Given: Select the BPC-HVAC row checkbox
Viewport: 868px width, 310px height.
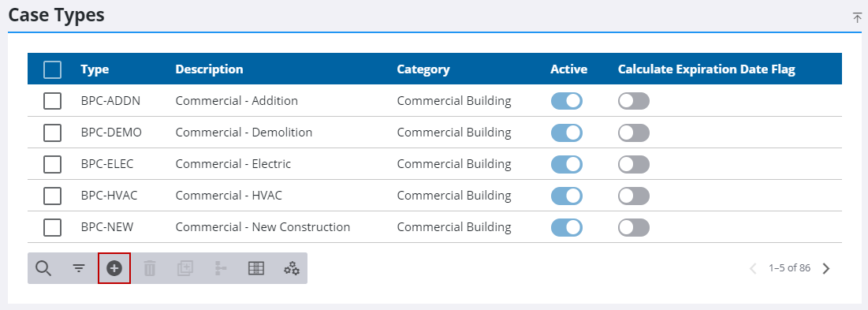Looking at the screenshot, I should (53, 196).
